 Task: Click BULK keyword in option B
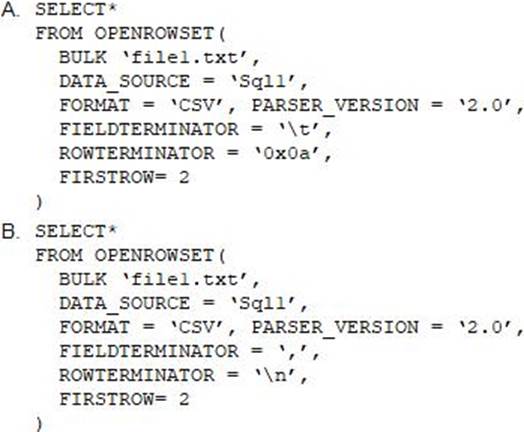pos(83,279)
